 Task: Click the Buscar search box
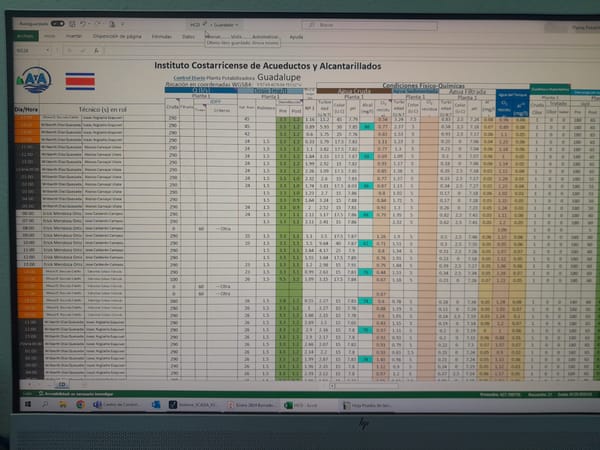(370, 25)
